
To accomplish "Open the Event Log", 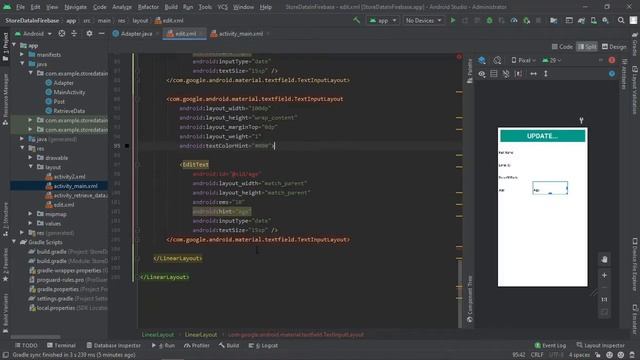I will tap(550, 345).
